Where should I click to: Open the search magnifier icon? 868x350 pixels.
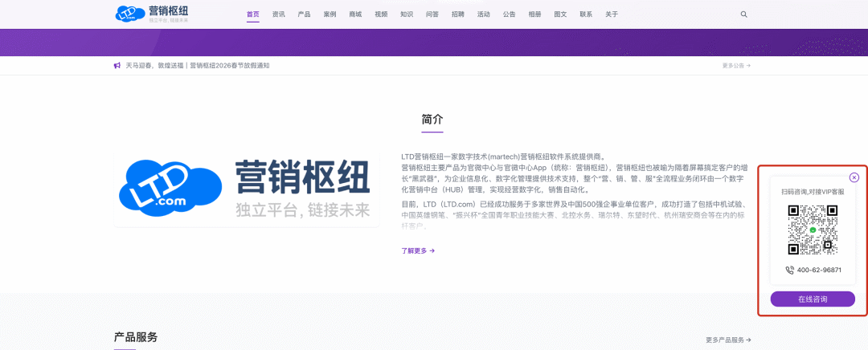pyautogui.click(x=744, y=14)
